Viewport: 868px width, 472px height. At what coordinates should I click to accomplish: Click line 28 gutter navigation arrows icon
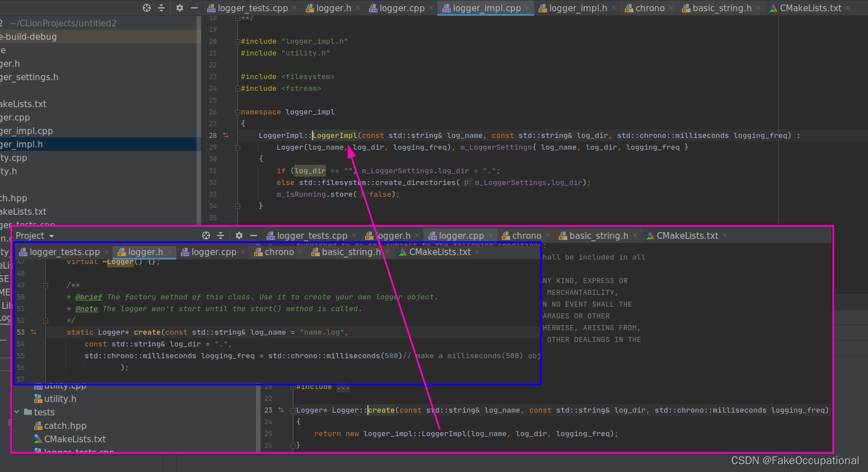pos(226,135)
